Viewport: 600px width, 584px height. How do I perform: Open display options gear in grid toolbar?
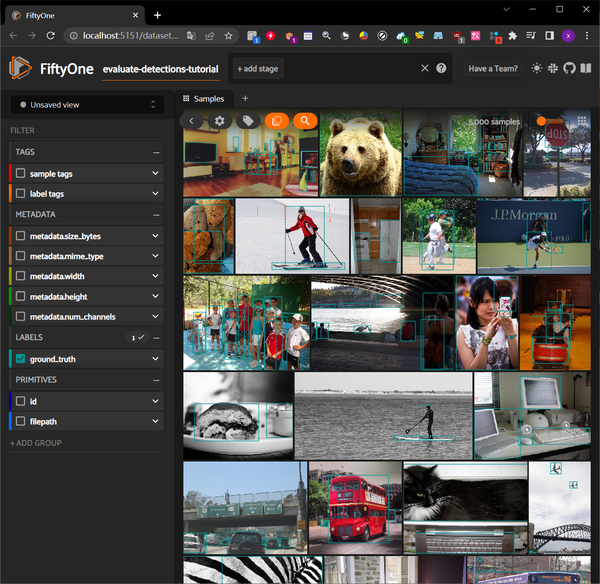tap(220, 121)
